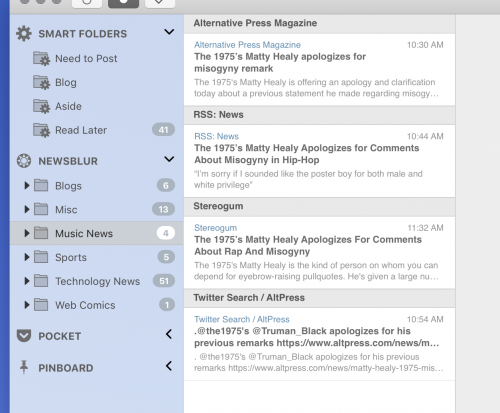This screenshot has width=500, height=413.
Task: Select the Technology News folder label
Action: point(98,281)
